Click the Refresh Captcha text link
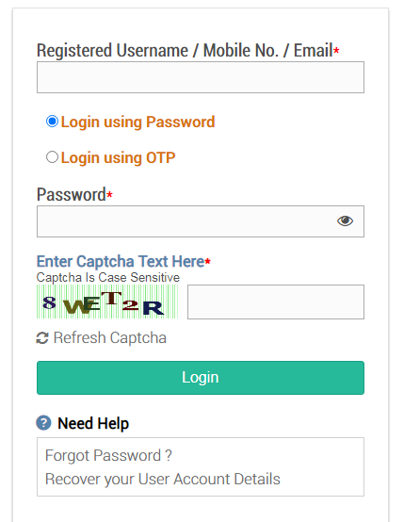The image size is (420, 522). tap(110, 338)
